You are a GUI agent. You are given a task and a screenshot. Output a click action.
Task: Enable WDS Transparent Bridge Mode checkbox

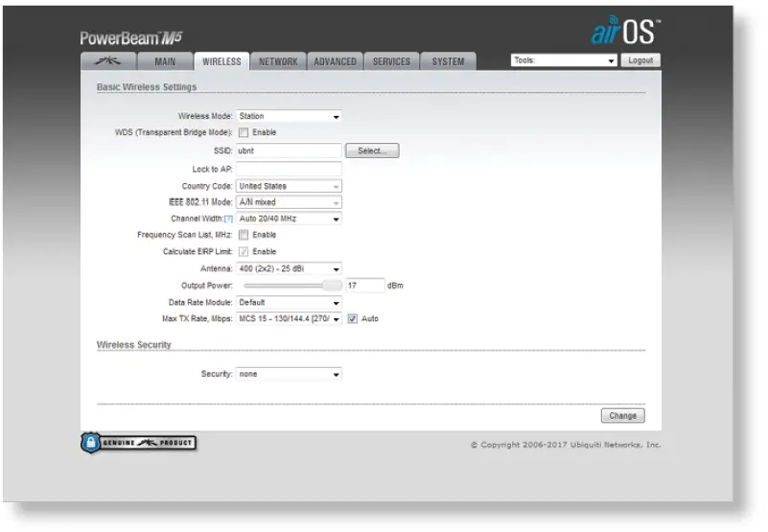[244, 132]
